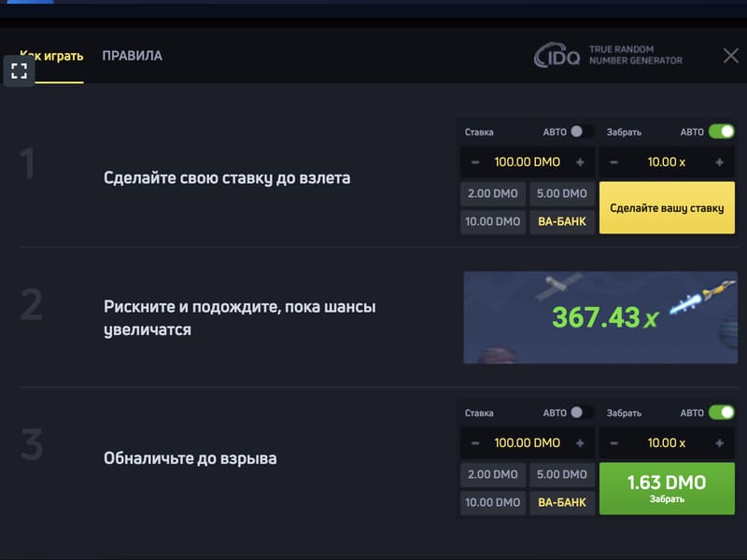Decrease bet amount in step 1 panel
Image resolution: width=747 pixels, height=560 pixels.
(475, 161)
